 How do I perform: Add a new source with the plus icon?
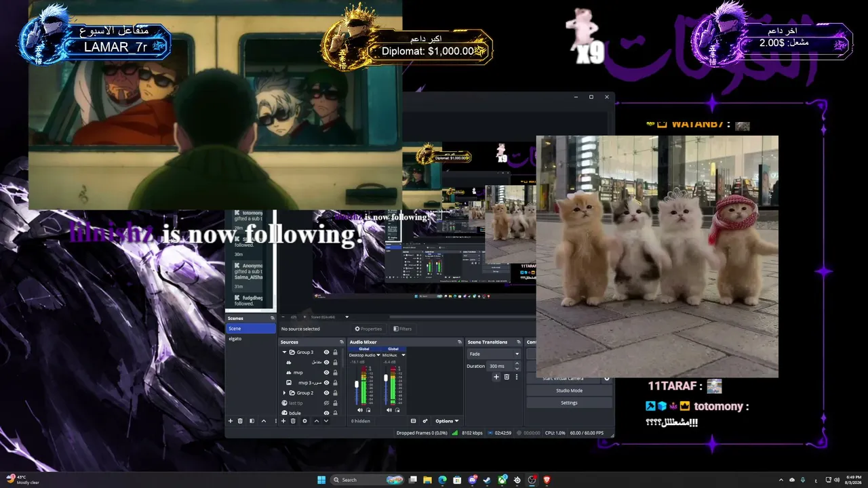tap(283, 421)
